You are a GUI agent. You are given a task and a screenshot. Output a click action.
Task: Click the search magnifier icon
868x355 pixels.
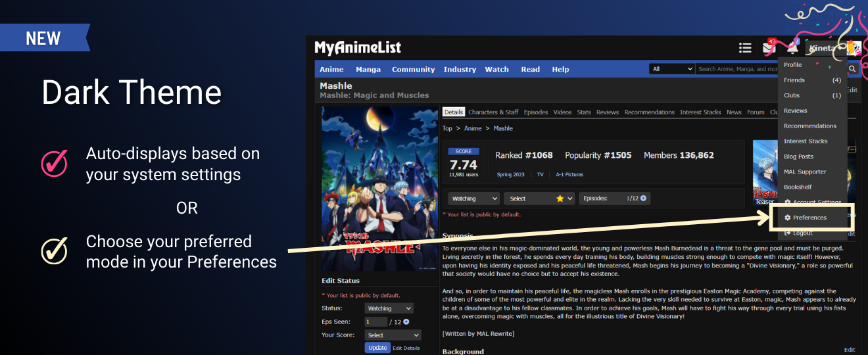(x=852, y=69)
